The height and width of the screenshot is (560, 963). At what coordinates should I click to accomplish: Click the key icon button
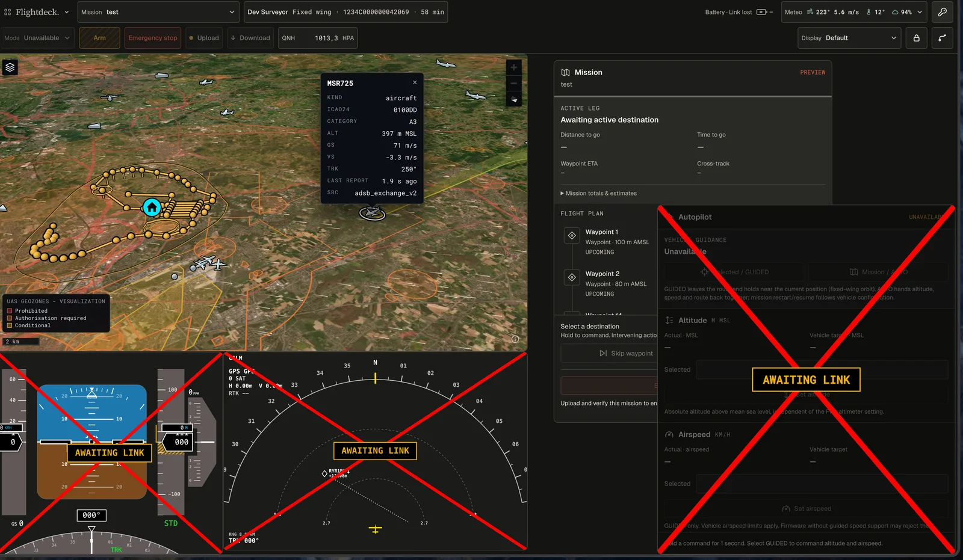(942, 12)
